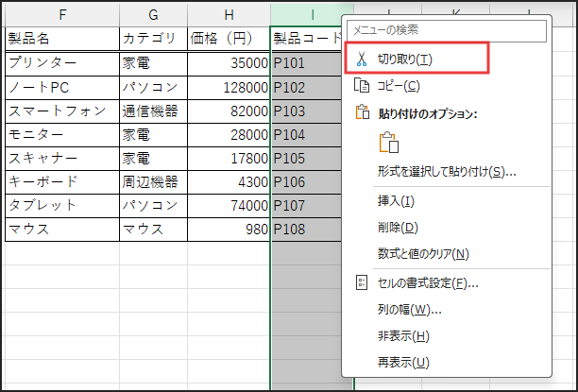Click 家電 category in スキャナー row
Screen dimensions: 578x392
153,159
